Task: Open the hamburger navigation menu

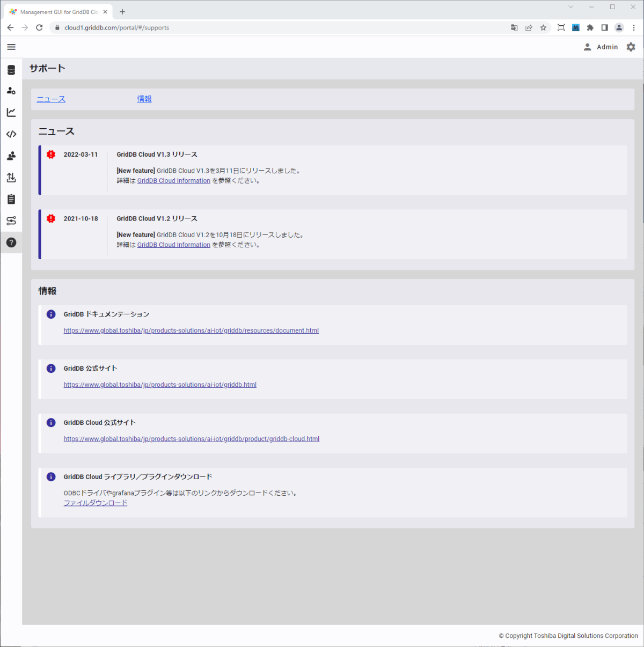Action: pyautogui.click(x=11, y=47)
